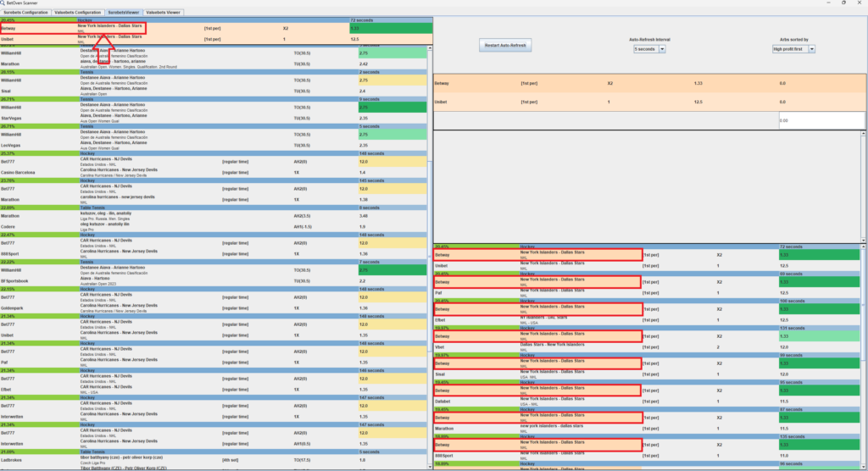Image resolution: width=868 pixels, height=471 pixels.
Task: Select the Sisal row with odds 2.4
Action: click(x=214, y=91)
